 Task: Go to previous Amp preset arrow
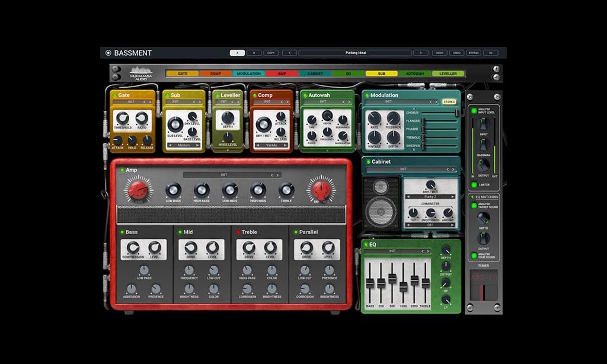(x=271, y=175)
